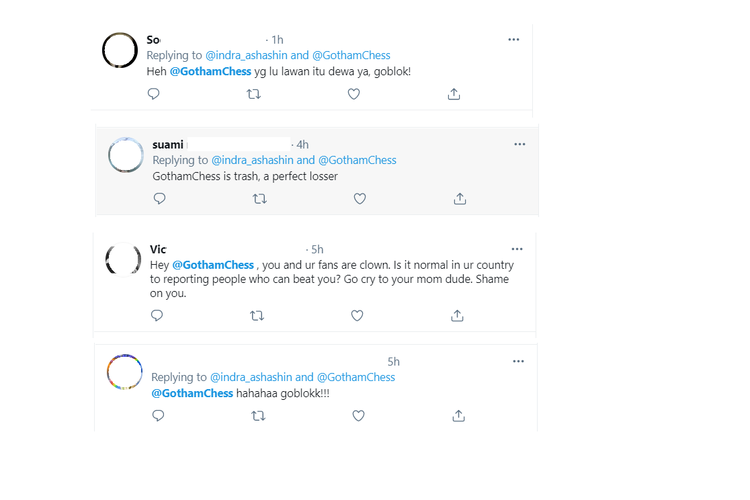The image size is (750, 500).
Task: Reply to the first tweet by So
Action: (x=153, y=94)
